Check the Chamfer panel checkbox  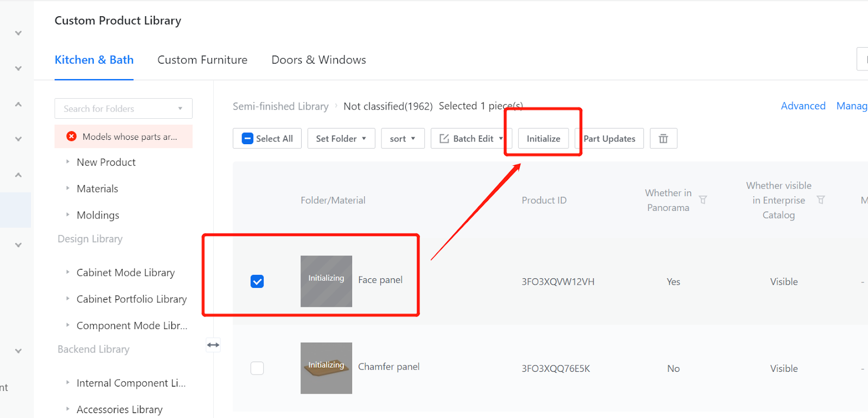click(x=257, y=368)
